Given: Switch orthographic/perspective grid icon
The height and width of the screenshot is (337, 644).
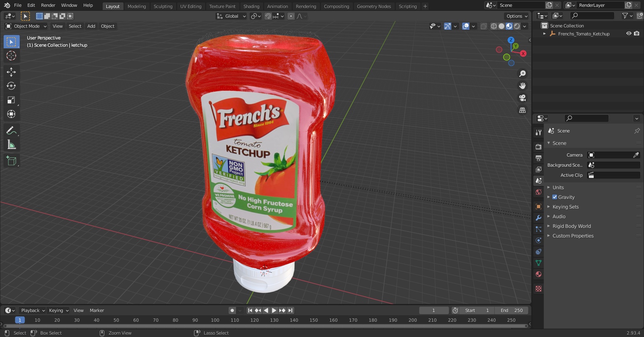Looking at the screenshot, I should pyautogui.click(x=522, y=110).
